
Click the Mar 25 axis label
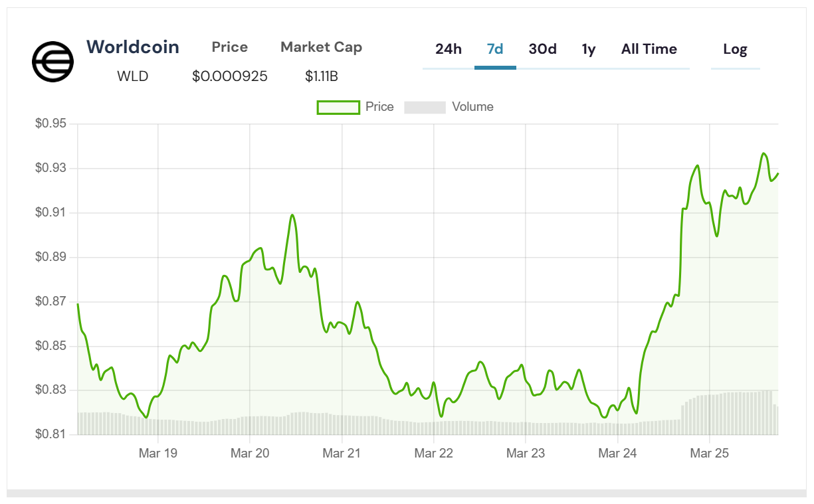pyautogui.click(x=710, y=454)
